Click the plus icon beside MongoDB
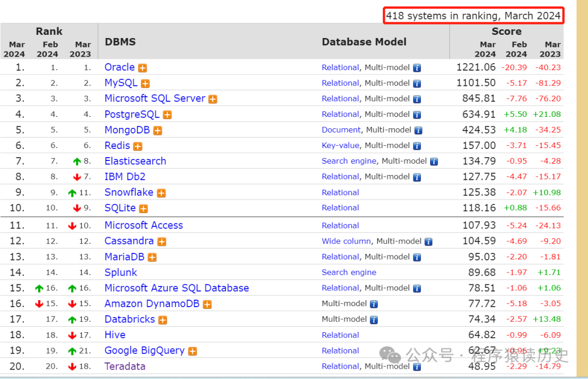This screenshot has height=379, width=588. [158, 131]
